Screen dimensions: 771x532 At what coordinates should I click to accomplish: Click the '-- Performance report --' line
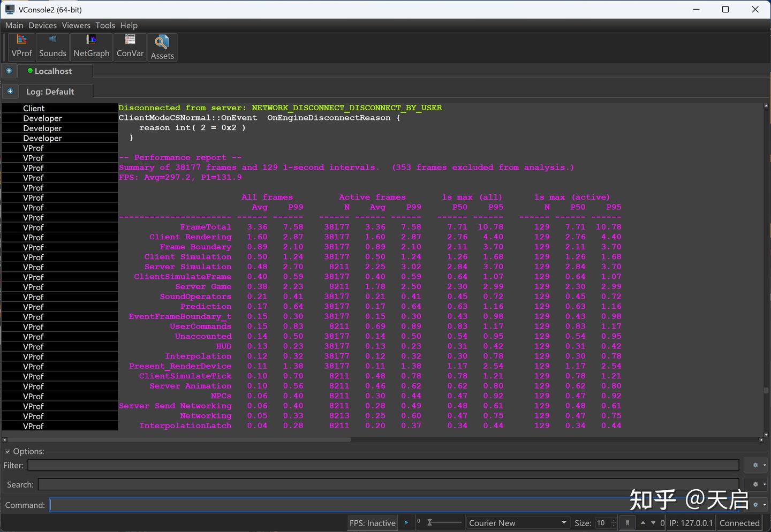coord(180,157)
